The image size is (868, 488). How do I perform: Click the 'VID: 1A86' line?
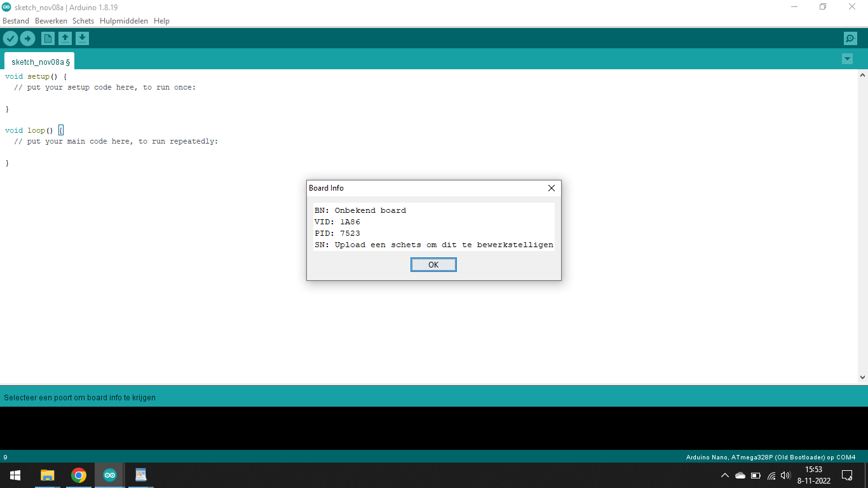(337, 222)
